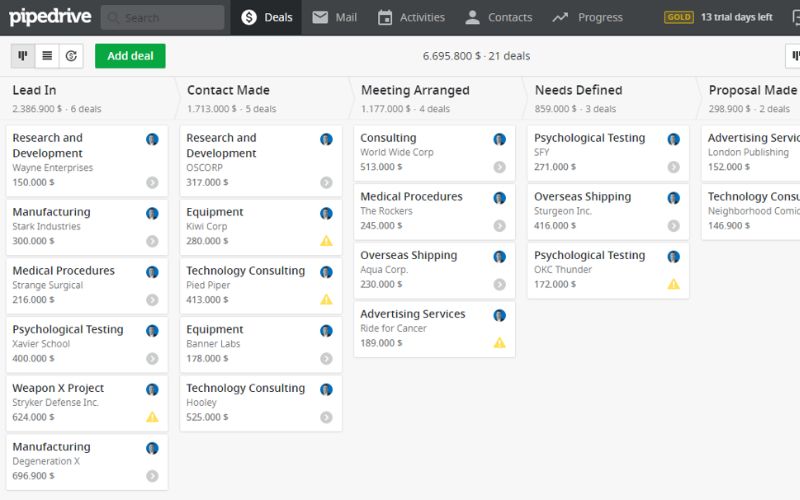Click activity arrow on Strange Surgical deal
800x500 pixels.
tap(152, 300)
